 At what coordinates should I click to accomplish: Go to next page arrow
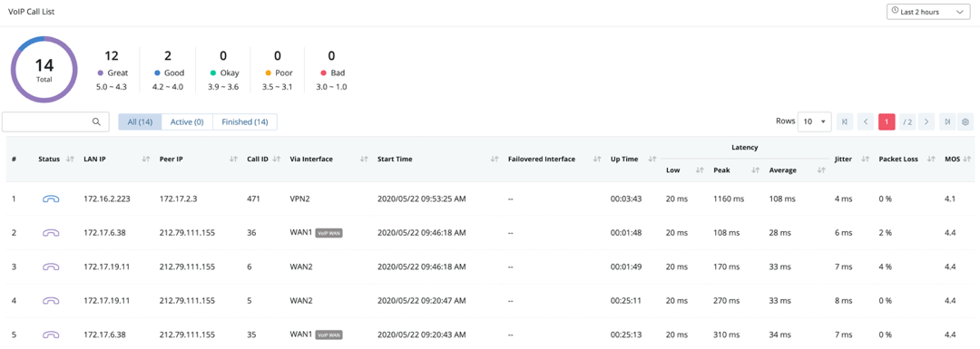[x=926, y=121]
